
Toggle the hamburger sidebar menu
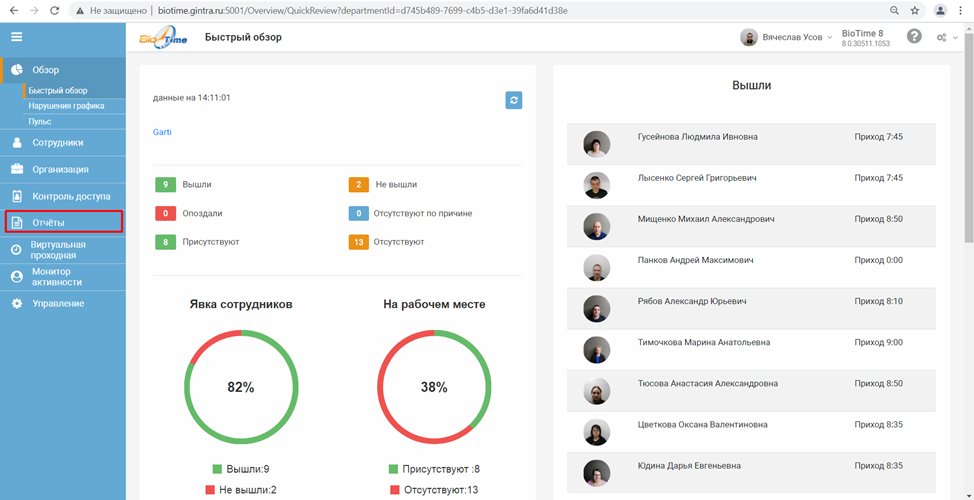(x=17, y=37)
